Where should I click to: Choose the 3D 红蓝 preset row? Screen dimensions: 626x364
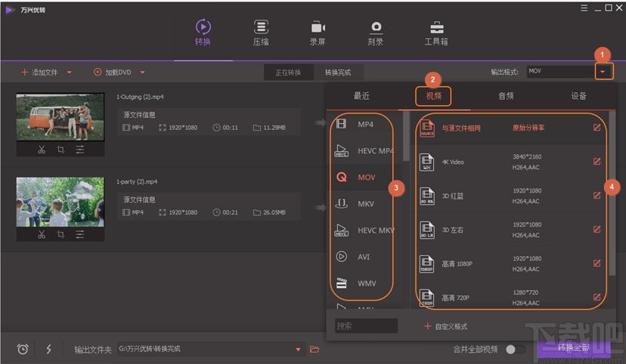tap(510, 196)
